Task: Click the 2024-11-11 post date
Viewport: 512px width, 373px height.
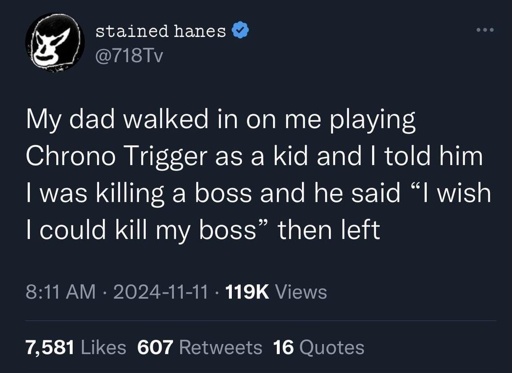Action: pos(162,292)
